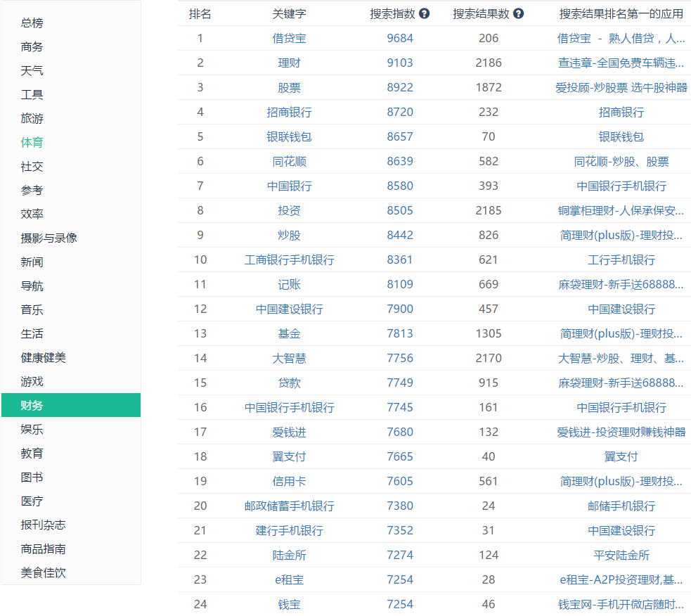The width and height of the screenshot is (691, 616).
Task: Open the 美食佳饮 category
Action: [43, 573]
